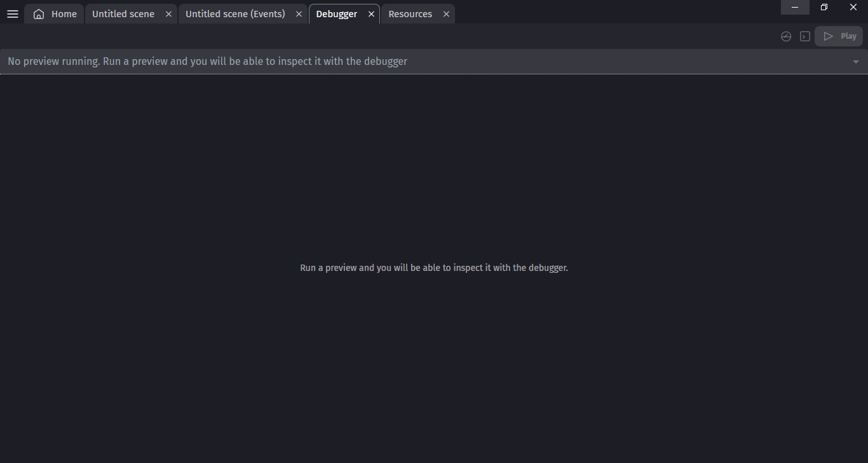The height and width of the screenshot is (463, 868).
Task: Open the debugger console icon
Action: pos(804,36)
